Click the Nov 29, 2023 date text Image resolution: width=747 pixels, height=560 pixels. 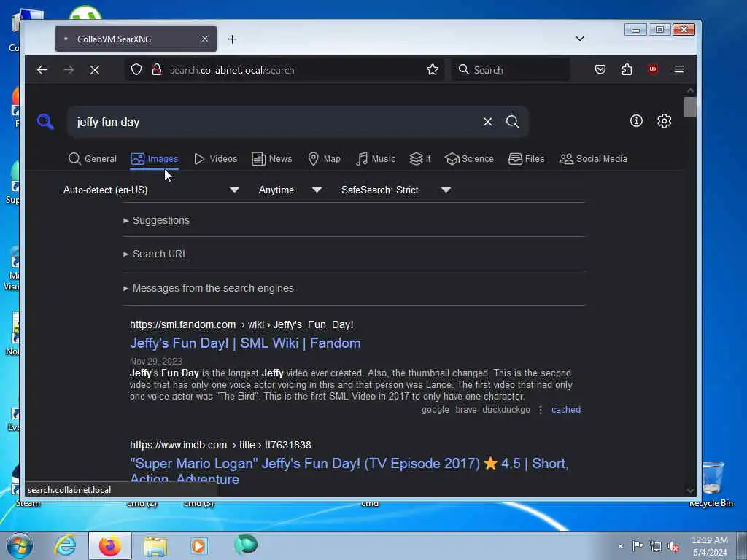pos(156,362)
